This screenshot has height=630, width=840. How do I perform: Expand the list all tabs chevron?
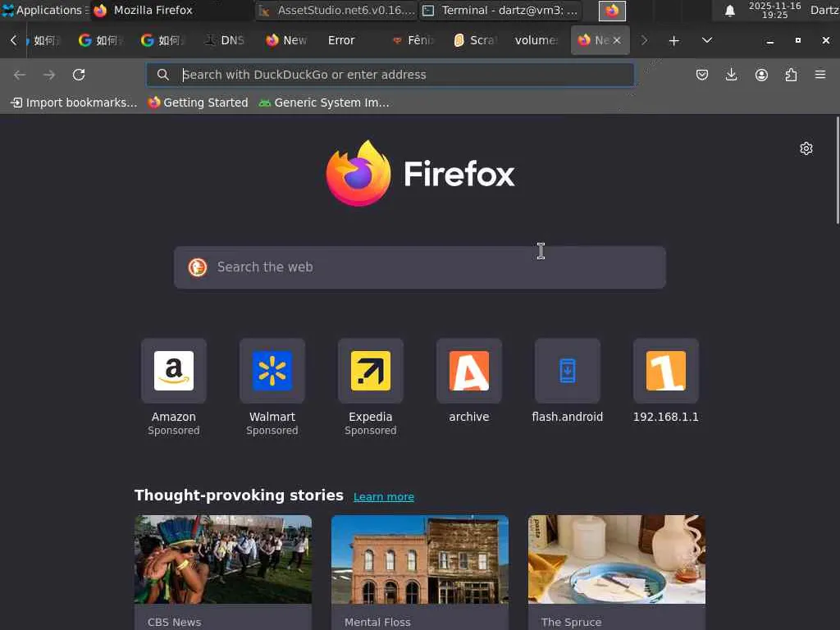click(x=707, y=40)
